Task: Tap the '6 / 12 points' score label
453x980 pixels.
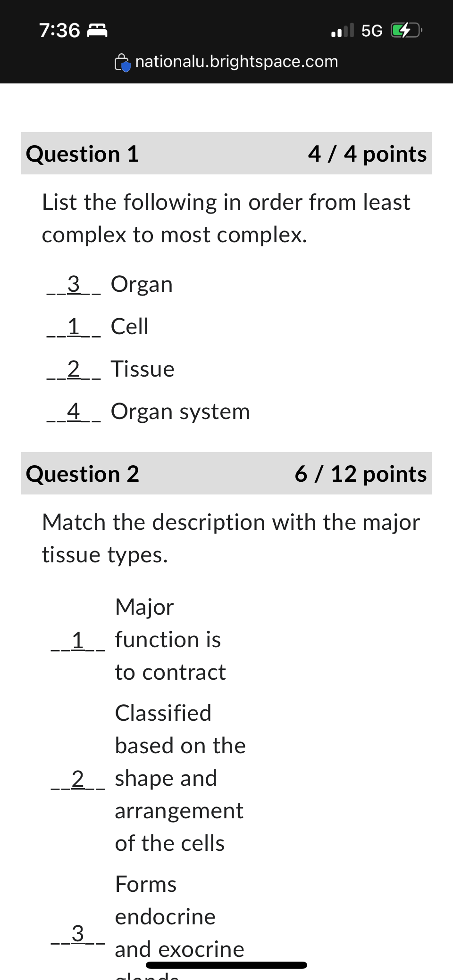Action: pos(361,474)
